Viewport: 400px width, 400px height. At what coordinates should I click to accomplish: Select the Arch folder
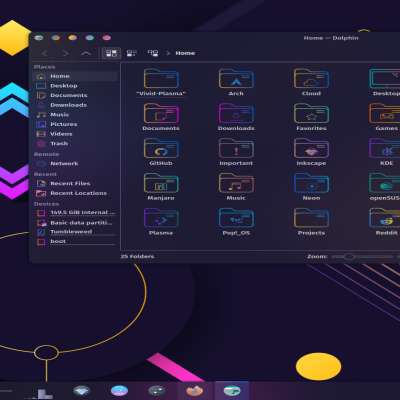pos(236,83)
